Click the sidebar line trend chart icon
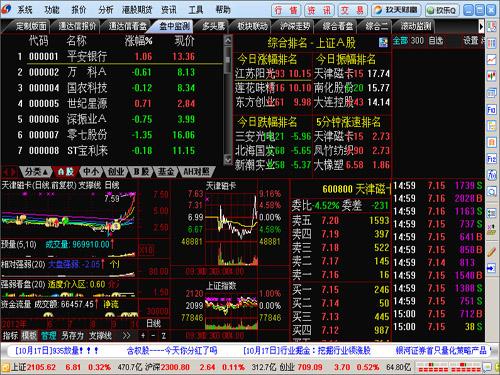Screen dimensions: 500x375 (x=491, y=60)
